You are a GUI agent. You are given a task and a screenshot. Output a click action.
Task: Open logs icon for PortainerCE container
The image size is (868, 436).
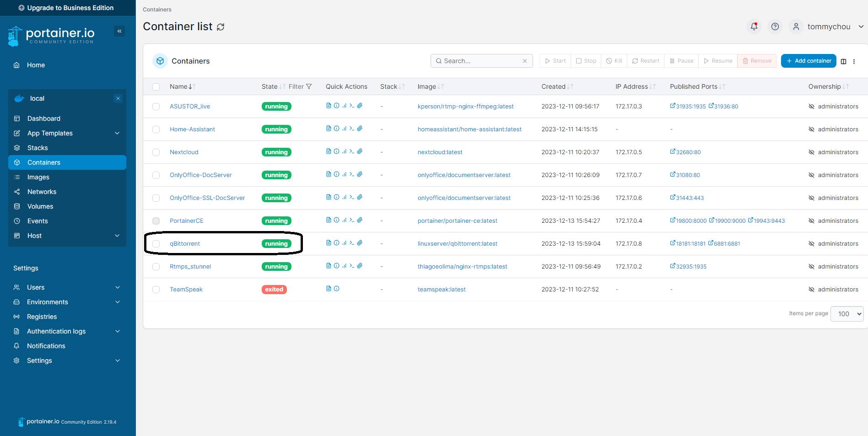[329, 220]
